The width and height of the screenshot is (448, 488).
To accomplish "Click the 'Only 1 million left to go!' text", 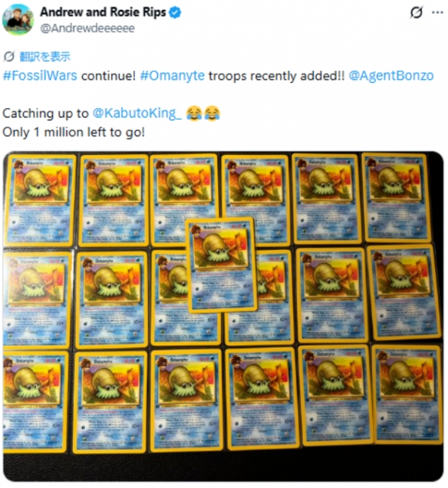I will (x=74, y=132).
